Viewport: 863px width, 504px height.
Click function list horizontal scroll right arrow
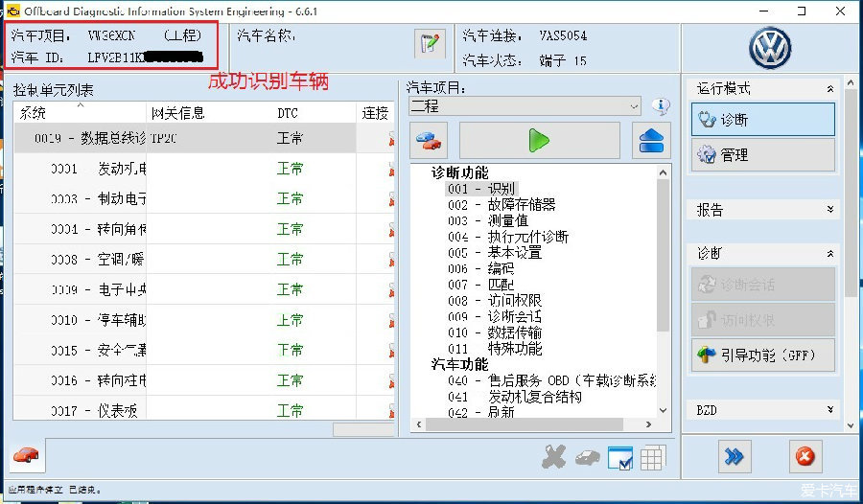click(x=649, y=424)
